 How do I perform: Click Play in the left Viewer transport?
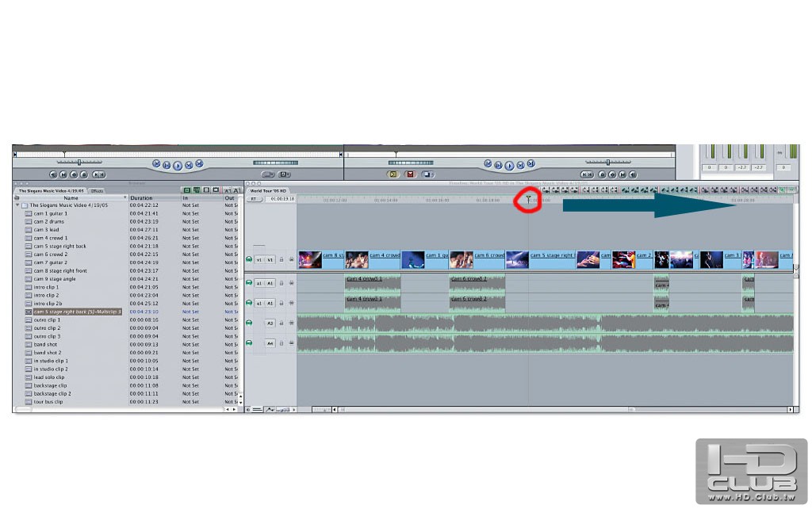click(x=178, y=166)
